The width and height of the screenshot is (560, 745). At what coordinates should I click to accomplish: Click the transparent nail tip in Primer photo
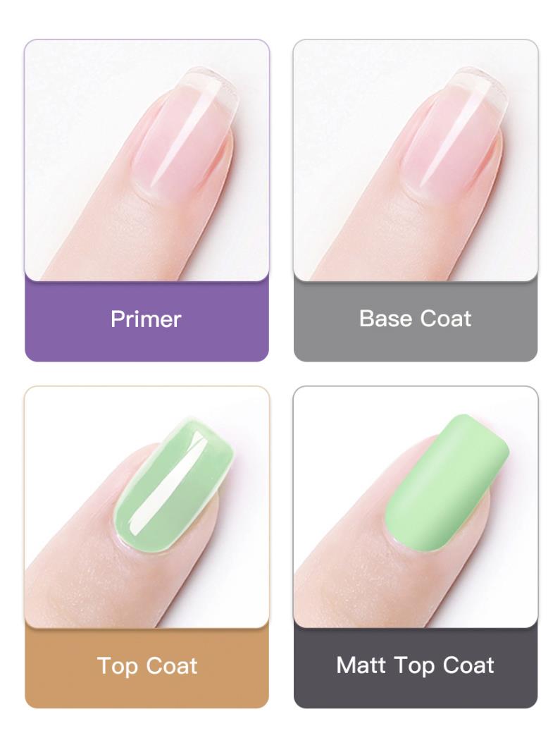209,90
